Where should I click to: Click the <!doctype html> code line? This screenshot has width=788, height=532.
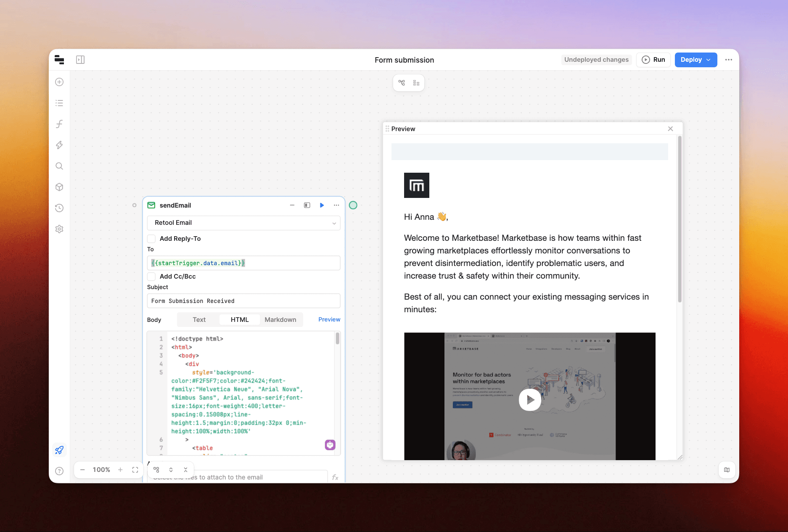point(197,339)
